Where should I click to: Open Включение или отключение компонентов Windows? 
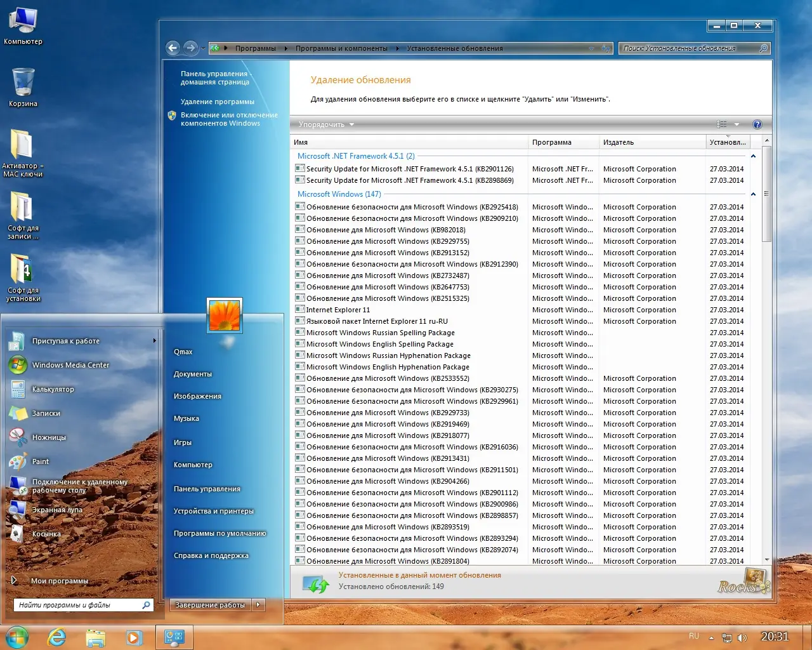229,119
